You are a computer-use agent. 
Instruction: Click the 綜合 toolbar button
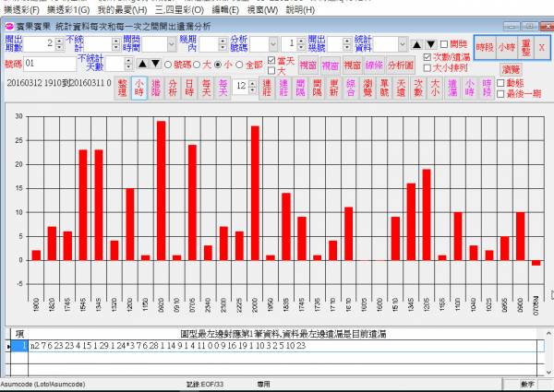pos(352,86)
